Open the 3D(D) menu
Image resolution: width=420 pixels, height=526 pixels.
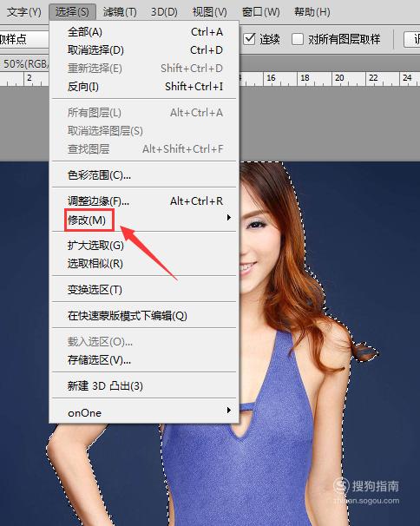[x=164, y=12]
